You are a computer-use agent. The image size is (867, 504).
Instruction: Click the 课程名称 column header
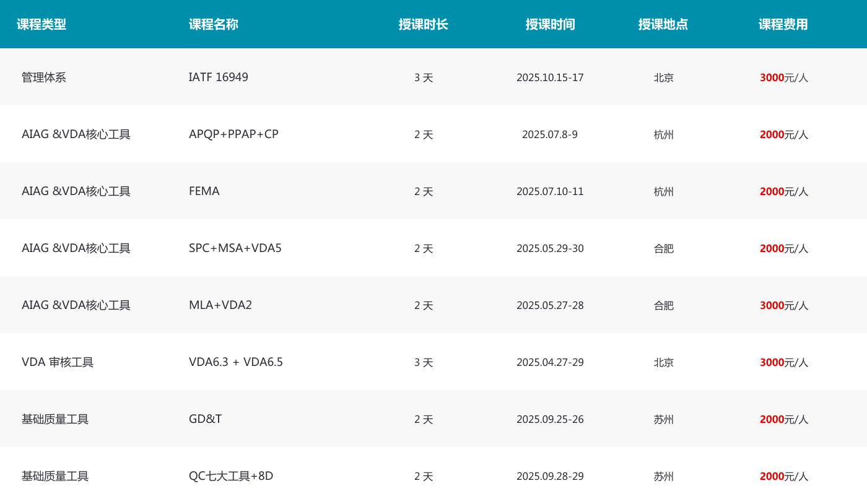214,24
